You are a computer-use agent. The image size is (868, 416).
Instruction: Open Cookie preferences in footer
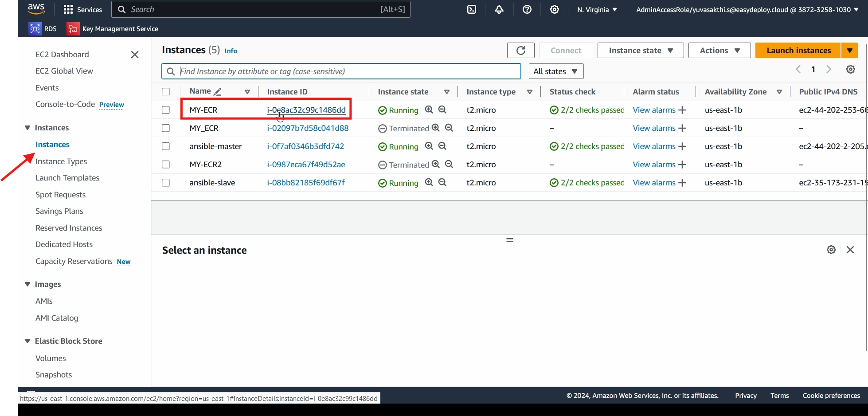coord(831,396)
